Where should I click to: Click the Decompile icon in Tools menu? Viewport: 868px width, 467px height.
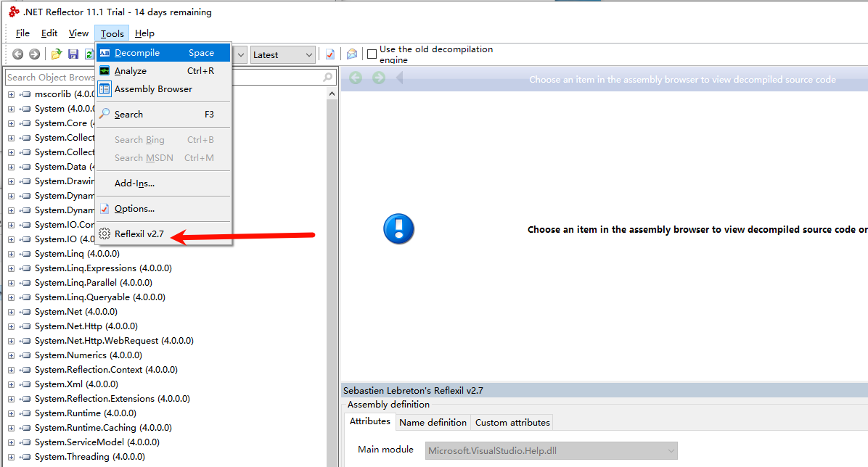click(x=105, y=52)
